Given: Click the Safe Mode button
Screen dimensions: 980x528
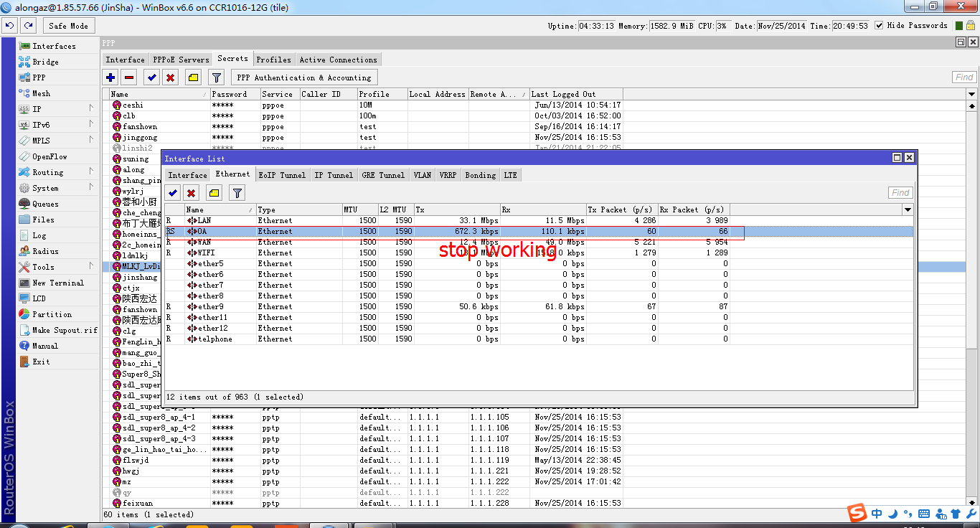Looking at the screenshot, I should pos(68,26).
